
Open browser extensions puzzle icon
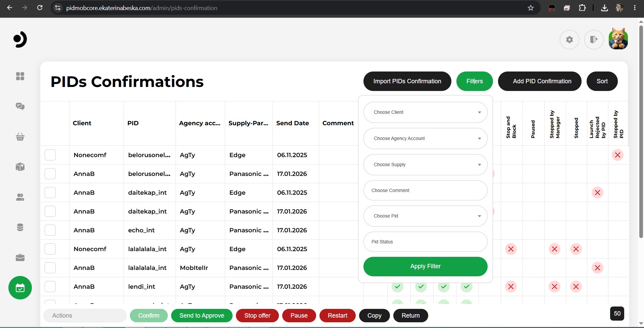click(582, 8)
